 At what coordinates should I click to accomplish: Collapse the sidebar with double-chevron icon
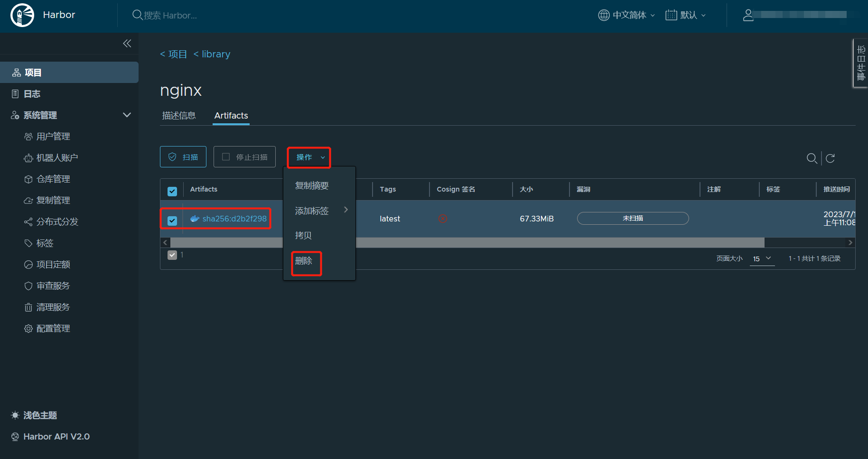[x=127, y=44]
